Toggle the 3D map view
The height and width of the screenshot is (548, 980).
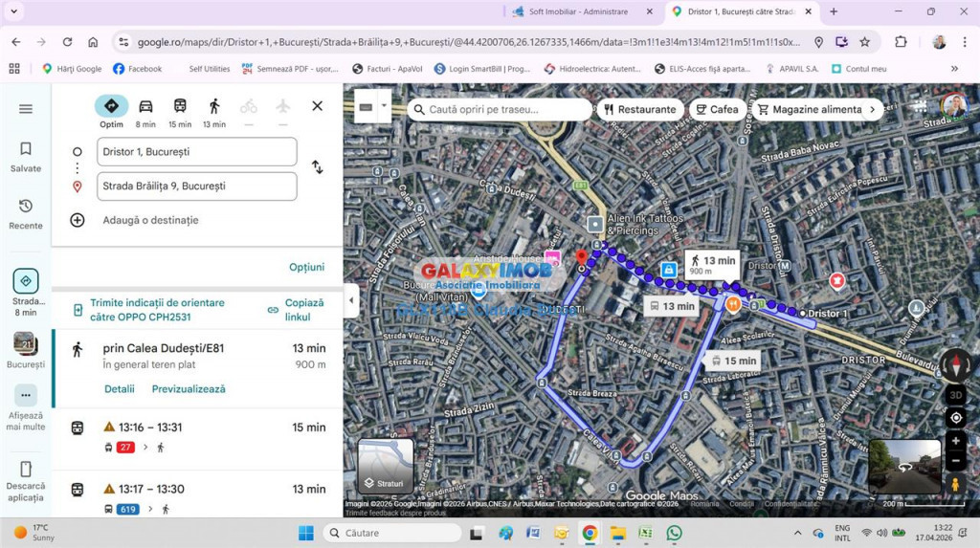955,395
